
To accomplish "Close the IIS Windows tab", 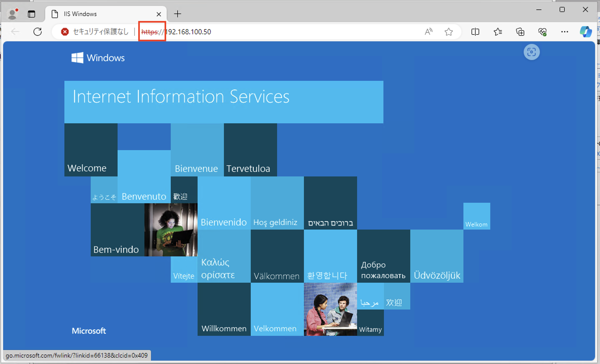I will tap(159, 14).
